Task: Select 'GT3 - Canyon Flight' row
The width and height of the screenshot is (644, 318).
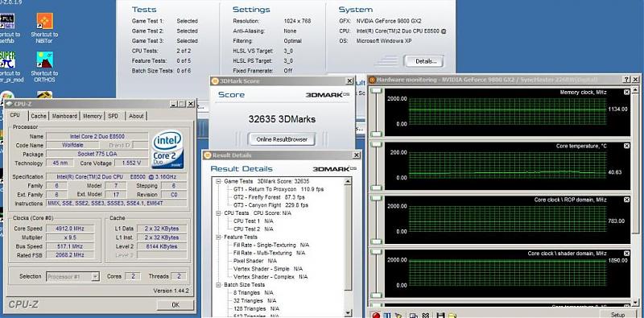Action: (x=270, y=205)
